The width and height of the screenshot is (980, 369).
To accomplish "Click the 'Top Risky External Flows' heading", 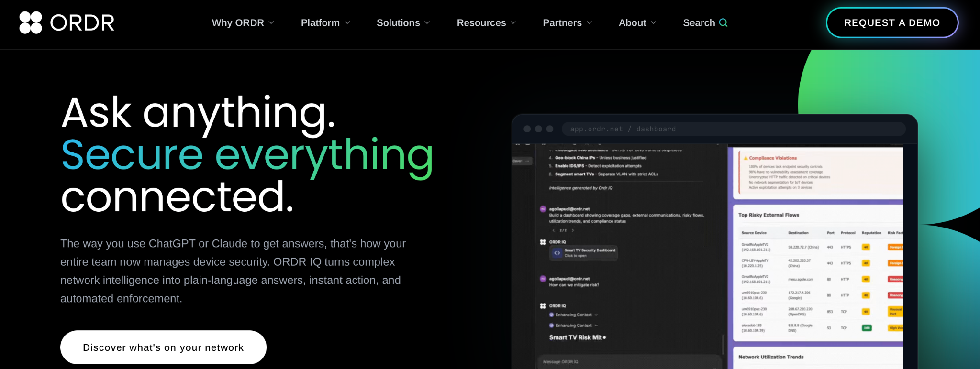I will click(768, 215).
